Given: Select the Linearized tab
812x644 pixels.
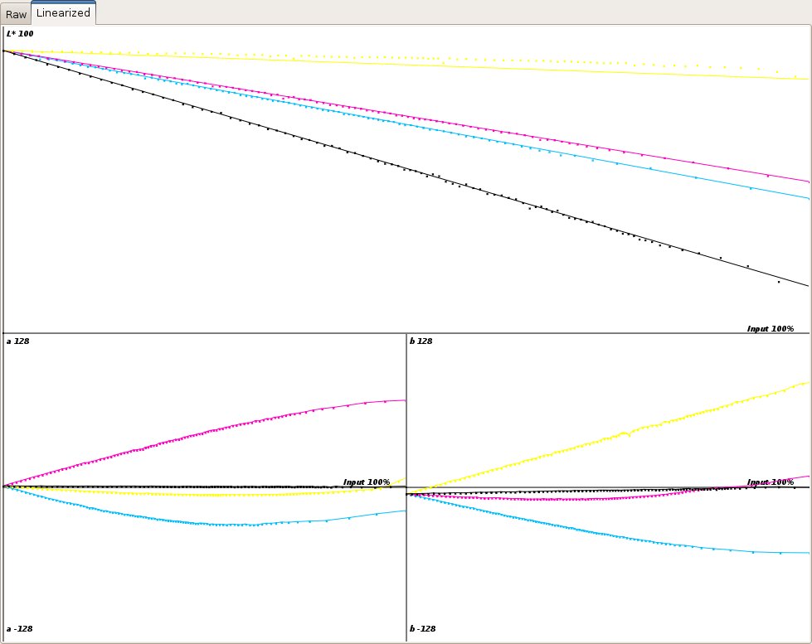Looking at the screenshot, I should click(61, 12).
